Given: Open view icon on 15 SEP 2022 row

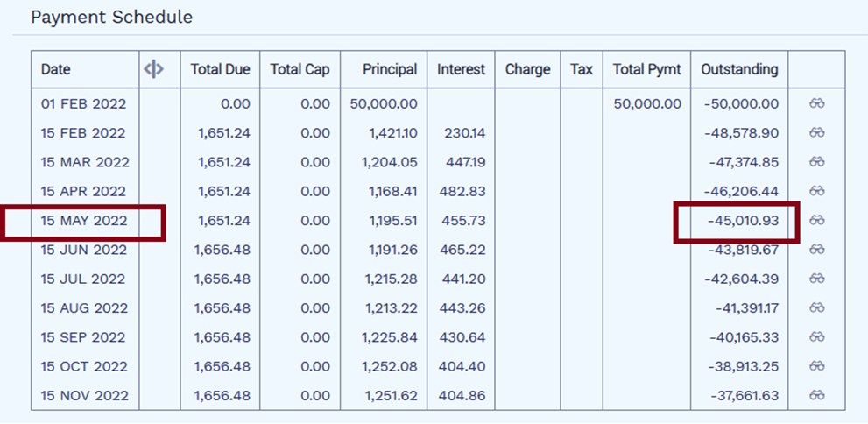Looking at the screenshot, I should (816, 337).
